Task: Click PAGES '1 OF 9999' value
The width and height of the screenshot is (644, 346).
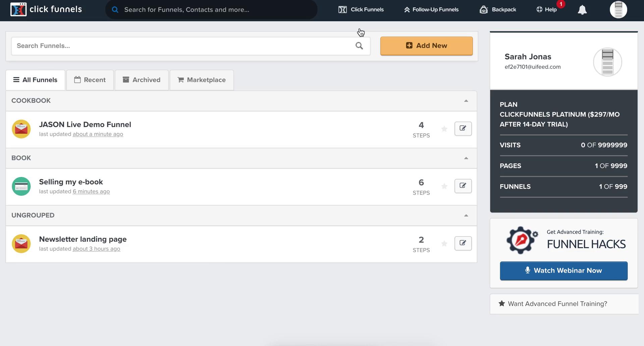Action: coord(611,166)
